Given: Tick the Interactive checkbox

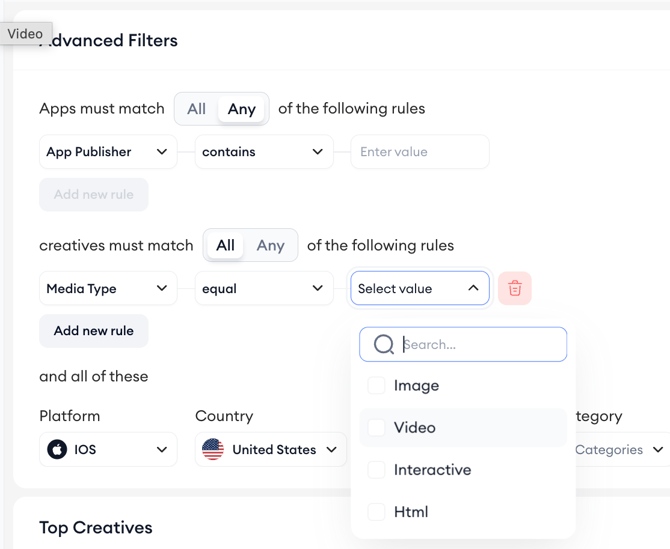Looking at the screenshot, I should (376, 470).
